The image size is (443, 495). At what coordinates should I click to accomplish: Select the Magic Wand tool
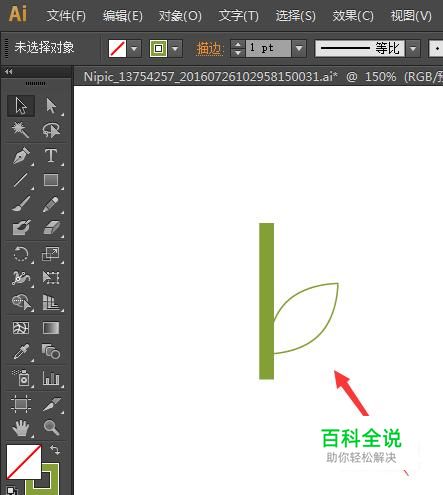21,130
